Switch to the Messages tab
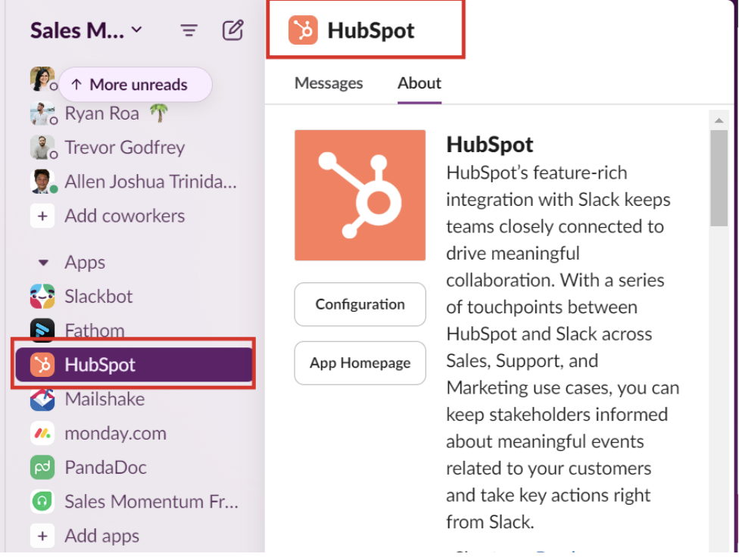The image size is (739, 560). [x=329, y=83]
